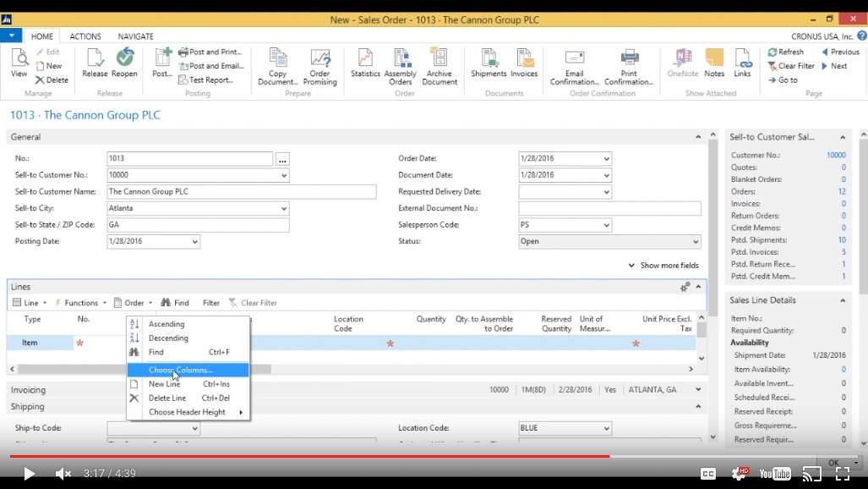
Task: Expand Show more fields
Action: 663,266
